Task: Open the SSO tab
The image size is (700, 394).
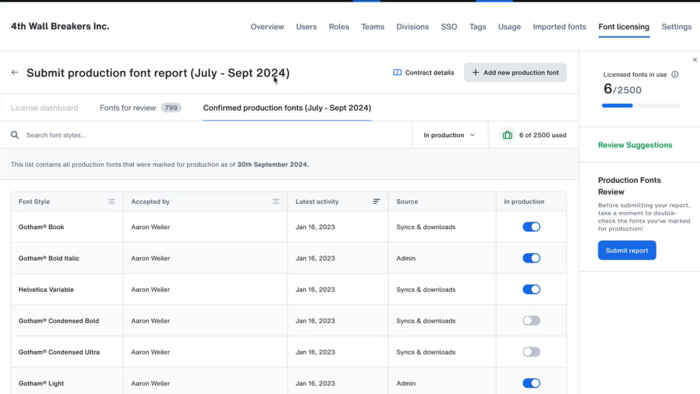Action: tap(449, 27)
